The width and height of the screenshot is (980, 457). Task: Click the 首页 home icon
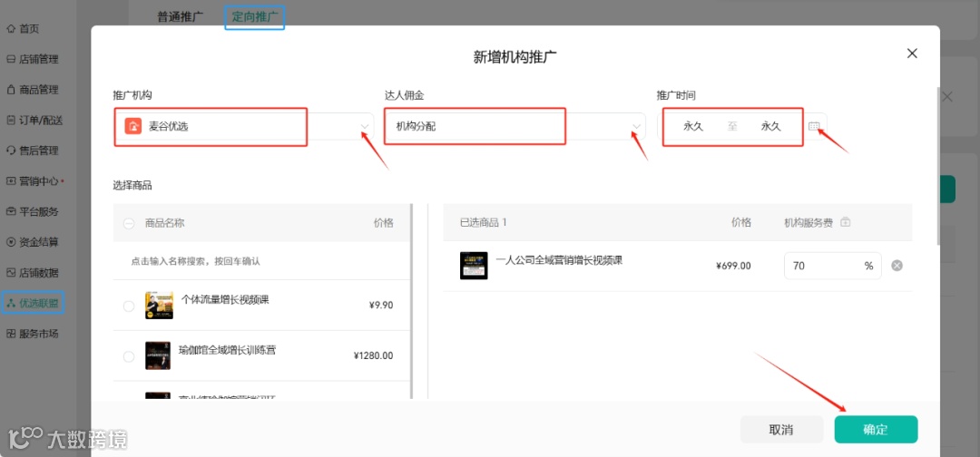pyautogui.click(x=11, y=29)
